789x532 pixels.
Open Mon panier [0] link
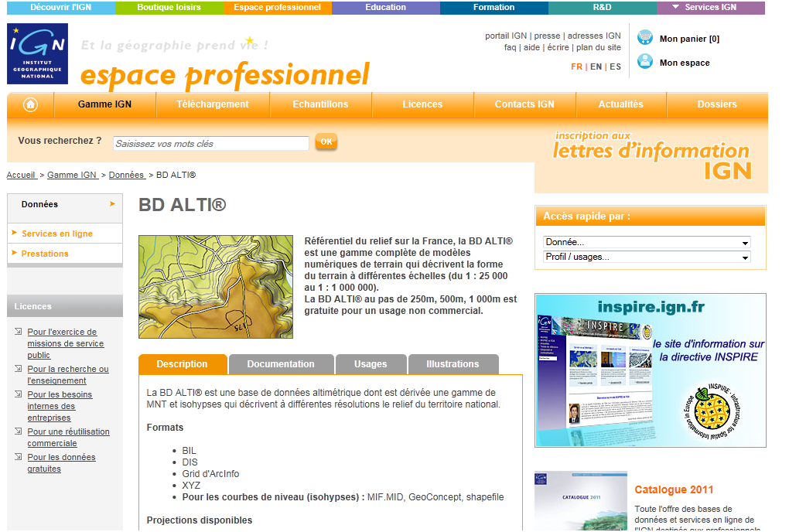point(689,39)
